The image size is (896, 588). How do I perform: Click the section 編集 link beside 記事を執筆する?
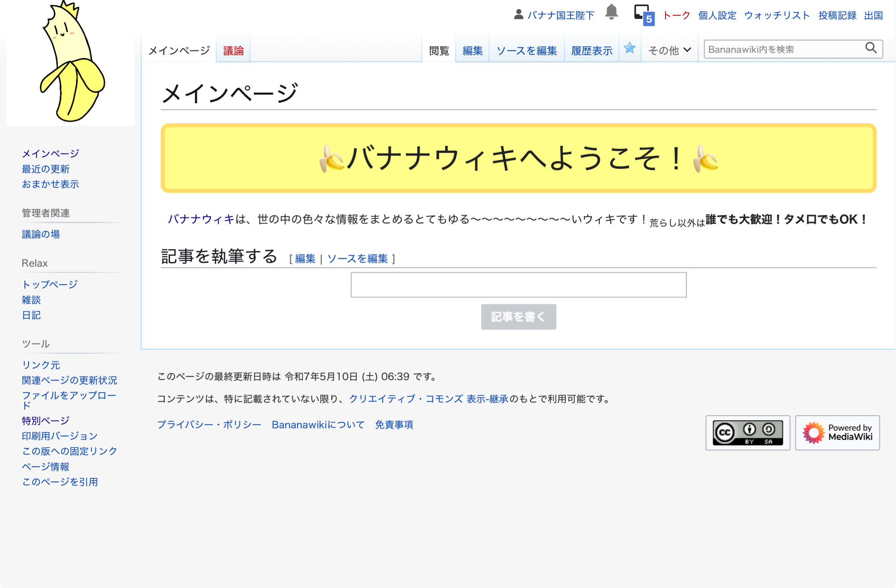[305, 259]
